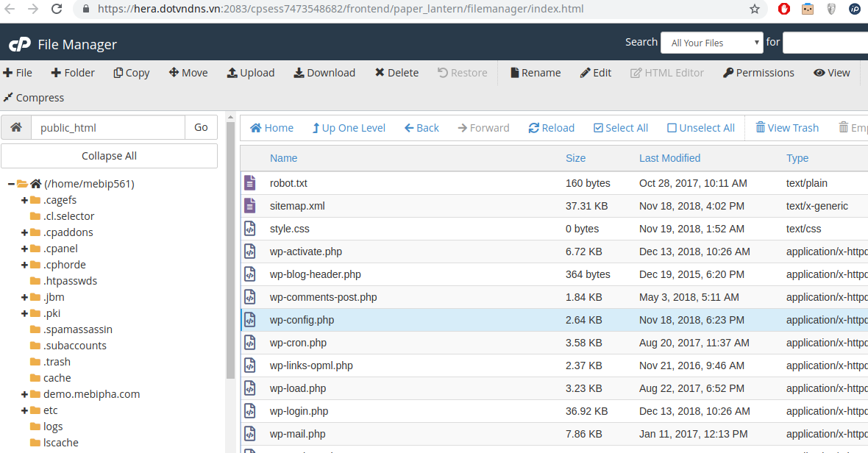This screenshot has height=453, width=868.
Task: Expand the .jbm folder node
Action: click(x=24, y=297)
